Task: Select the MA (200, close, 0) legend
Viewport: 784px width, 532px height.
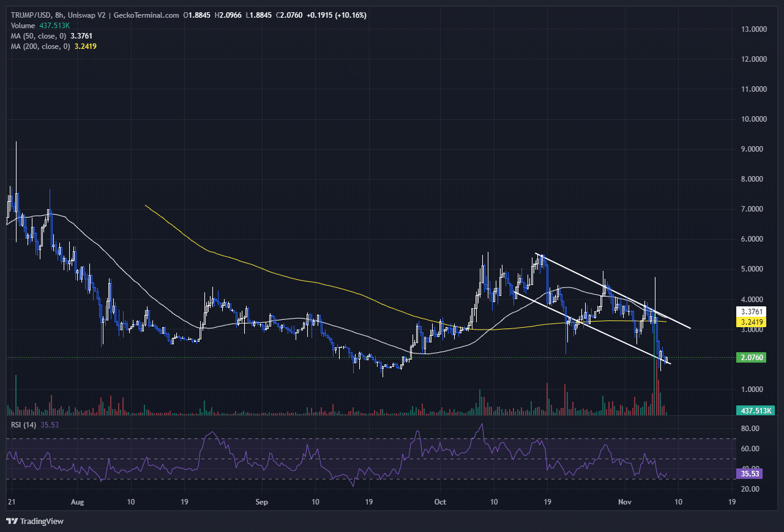Action: [x=40, y=46]
